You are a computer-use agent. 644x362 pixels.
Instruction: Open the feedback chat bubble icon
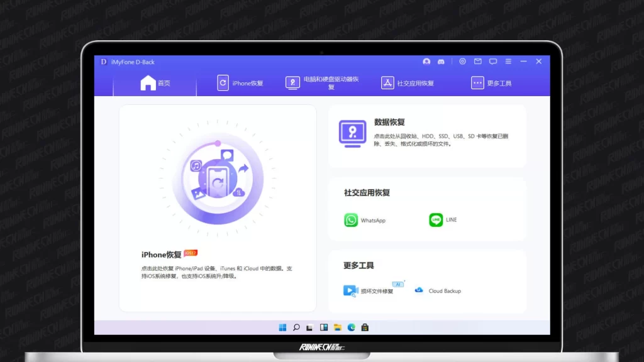pos(493,62)
